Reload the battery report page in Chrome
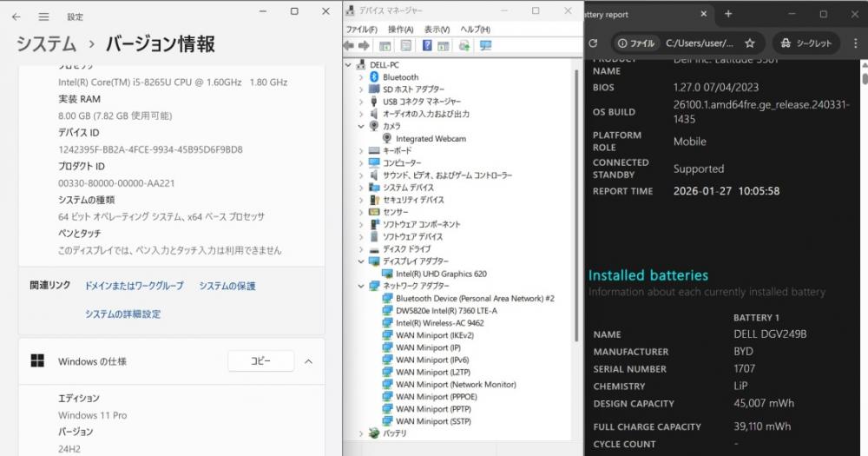The image size is (868, 456). point(594,43)
